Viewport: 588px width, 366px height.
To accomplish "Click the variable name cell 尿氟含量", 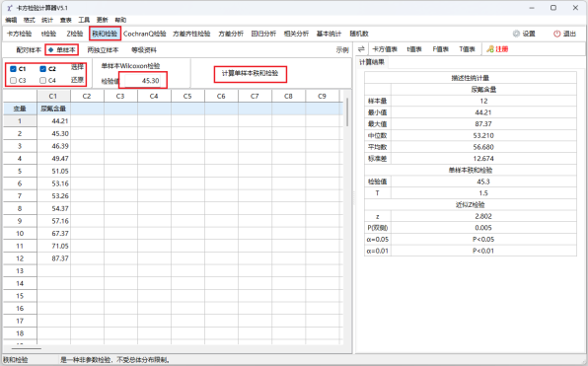I will pos(53,109).
